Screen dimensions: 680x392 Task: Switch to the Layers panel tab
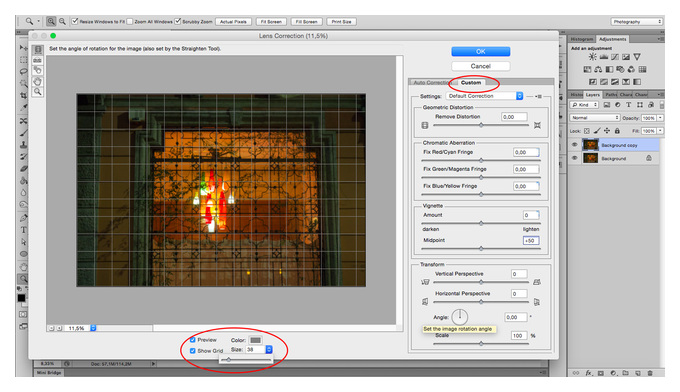pyautogui.click(x=592, y=95)
